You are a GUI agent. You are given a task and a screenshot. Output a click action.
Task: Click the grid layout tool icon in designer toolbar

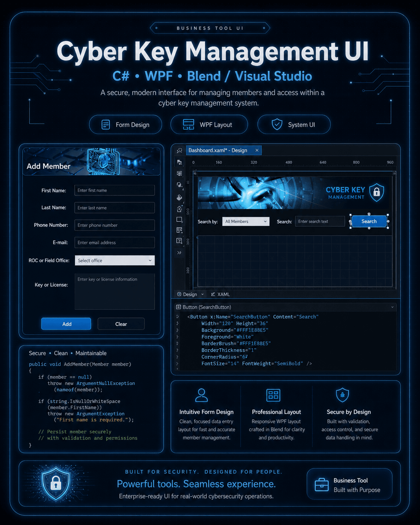point(179,230)
